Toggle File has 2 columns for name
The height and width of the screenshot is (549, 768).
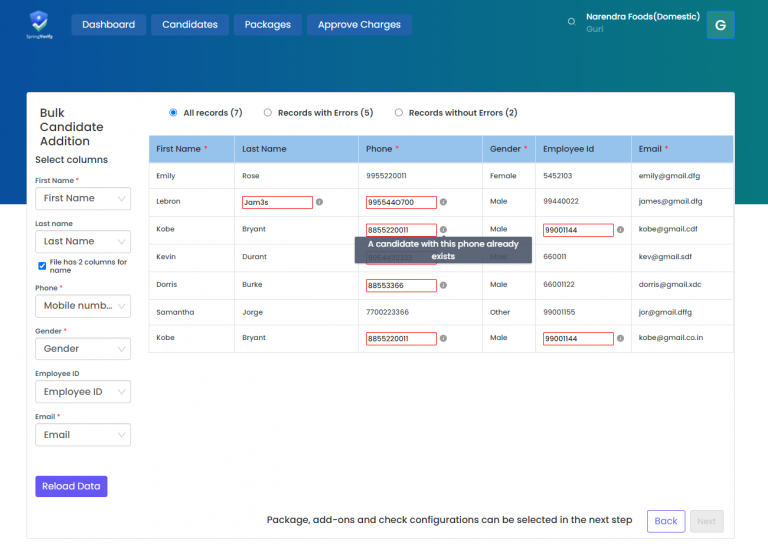point(42,266)
